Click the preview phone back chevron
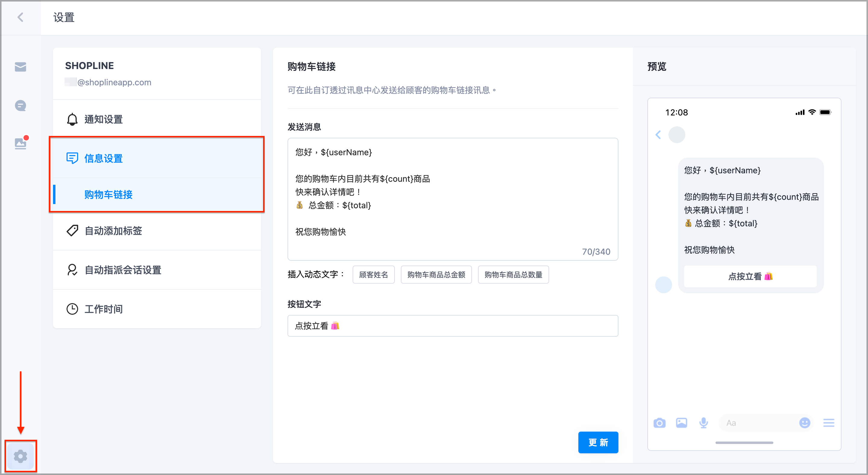The width and height of the screenshot is (868, 475). [658, 135]
